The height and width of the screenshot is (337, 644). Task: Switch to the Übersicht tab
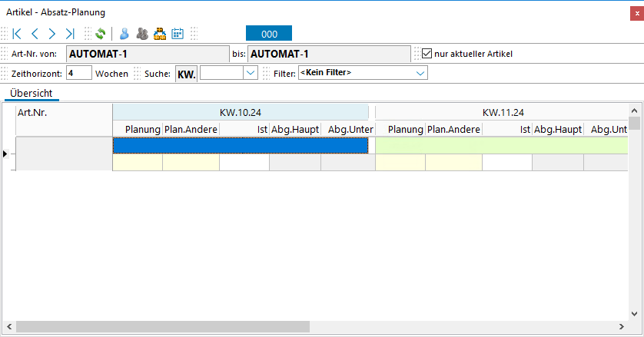(x=32, y=93)
